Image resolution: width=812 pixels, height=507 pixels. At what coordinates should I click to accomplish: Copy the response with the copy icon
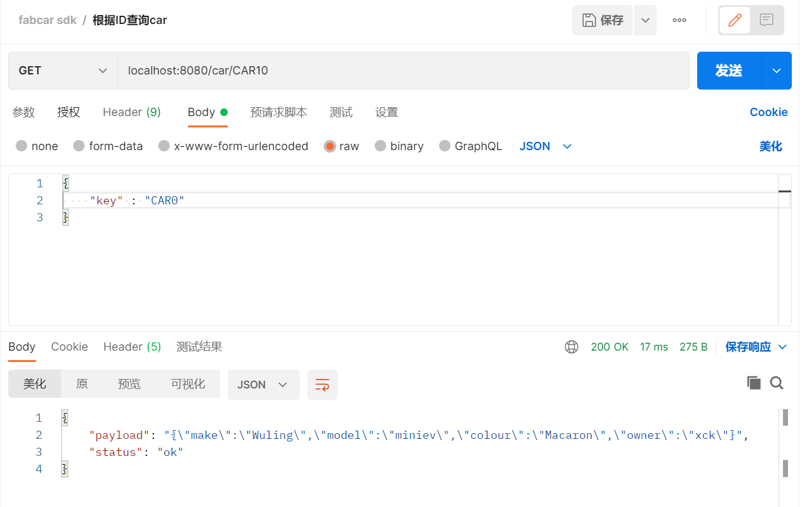point(754,382)
